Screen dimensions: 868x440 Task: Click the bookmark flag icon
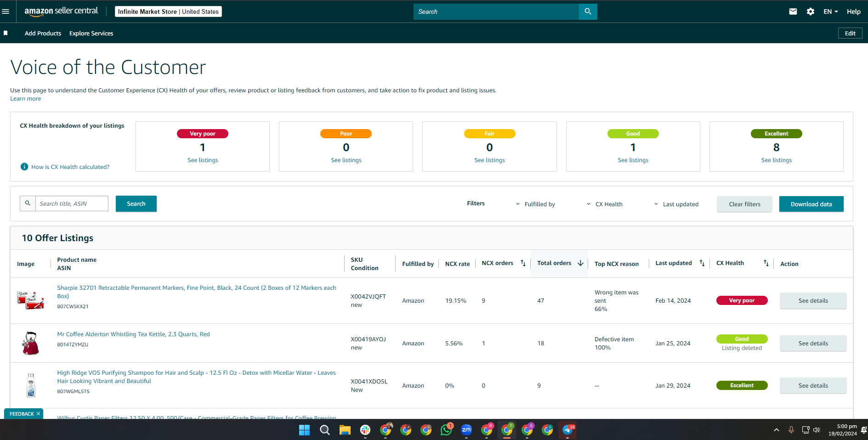click(6, 33)
